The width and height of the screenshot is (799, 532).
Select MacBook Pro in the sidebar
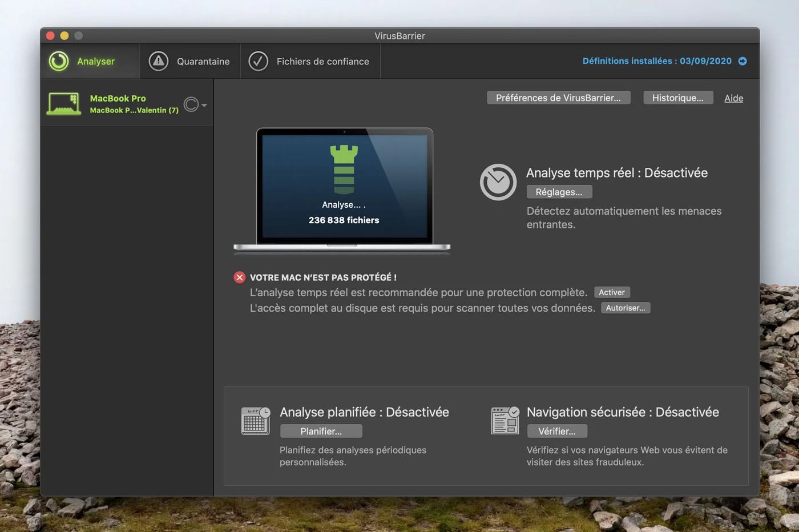click(127, 104)
